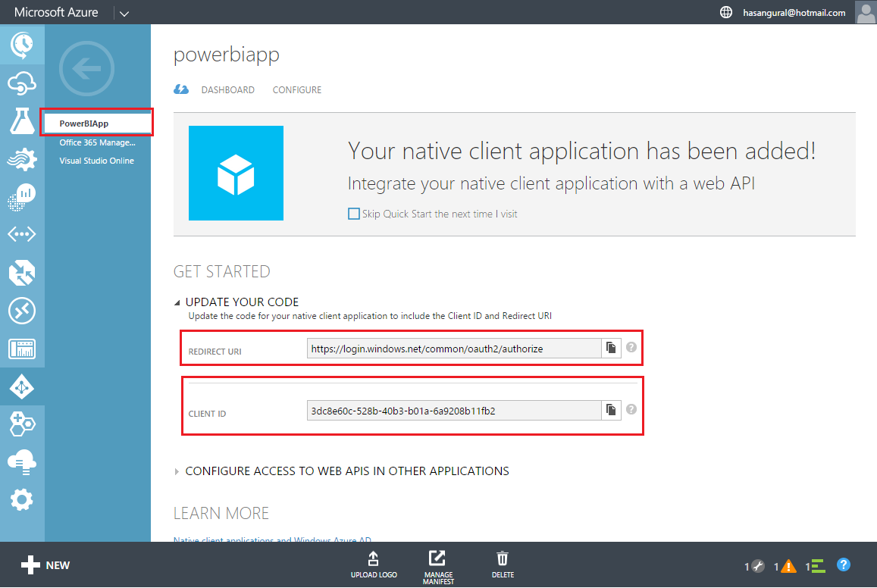Select the flask icon in sidebar
The width and height of the screenshot is (877, 588).
(22, 120)
